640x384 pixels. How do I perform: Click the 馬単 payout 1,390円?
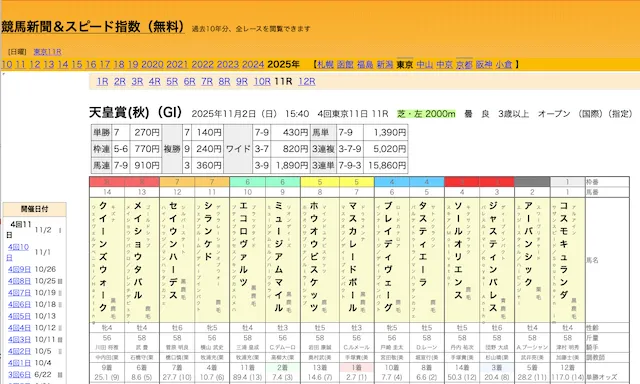390,132
